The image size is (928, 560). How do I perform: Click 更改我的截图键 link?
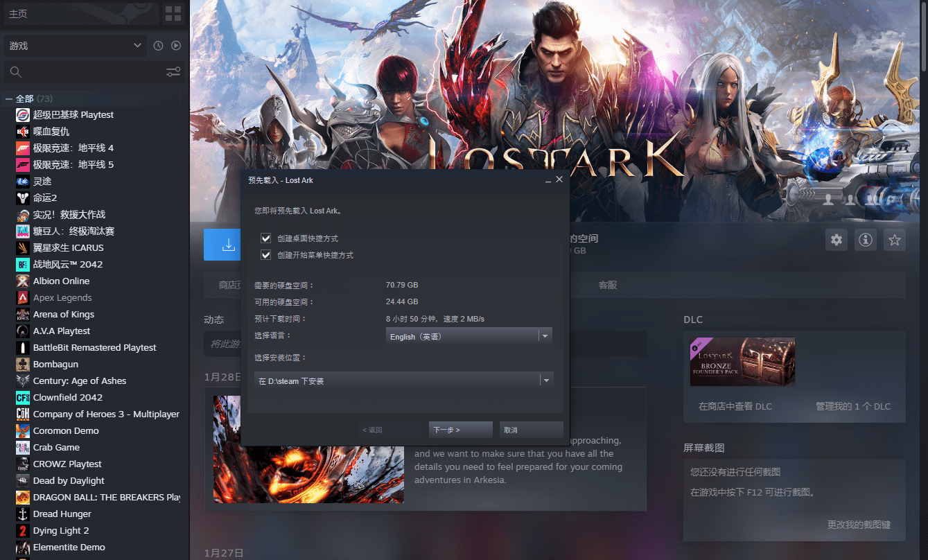point(859,525)
